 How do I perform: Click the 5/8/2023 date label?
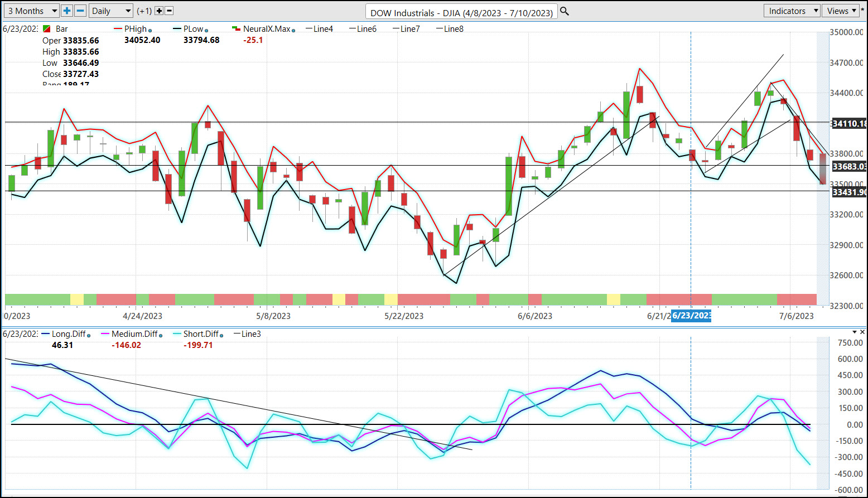[273, 316]
